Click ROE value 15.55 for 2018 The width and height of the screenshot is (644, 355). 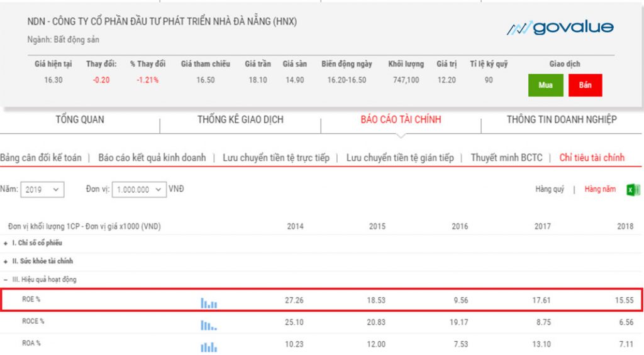click(625, 300)
